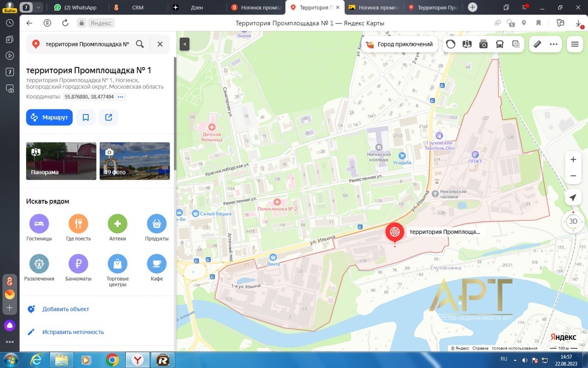Select the ruler distance tool
This screenshot has width=588, height=368.
[537, 44]
